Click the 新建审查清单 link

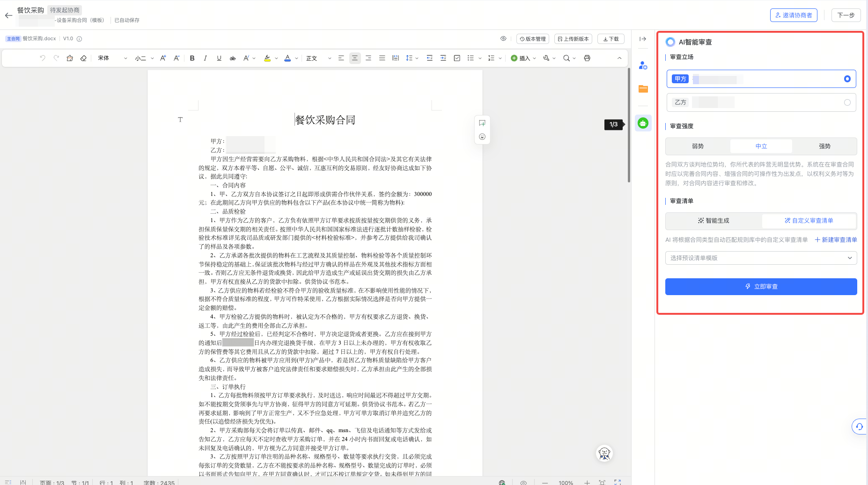836,239
